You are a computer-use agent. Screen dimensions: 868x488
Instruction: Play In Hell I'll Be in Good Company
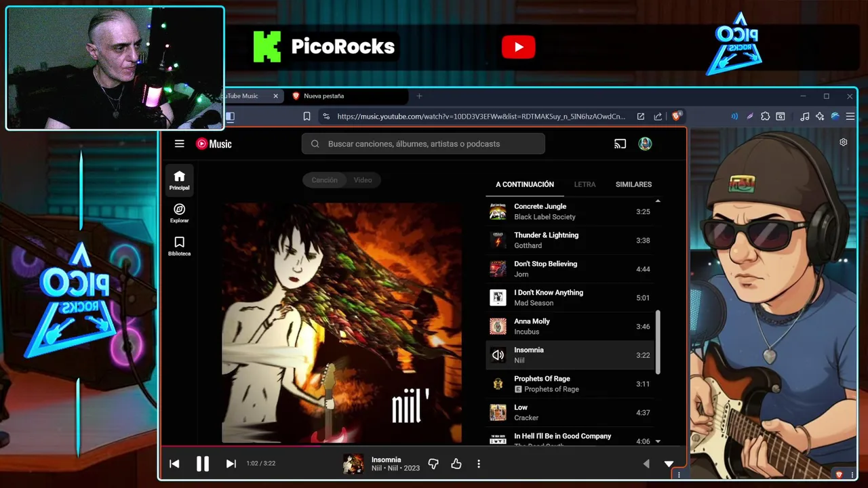(x=570, y=437)
